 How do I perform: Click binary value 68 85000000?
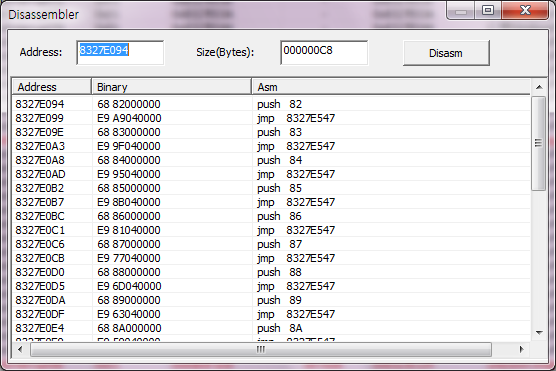[x=129, y=188]
